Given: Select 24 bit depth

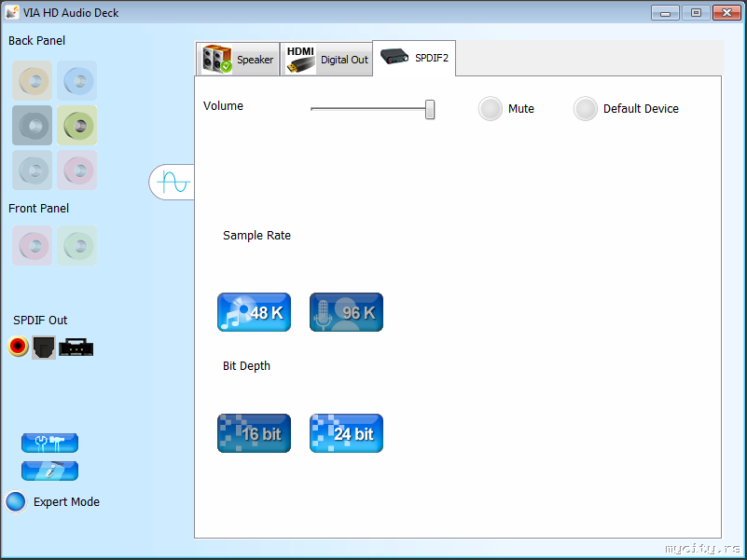Looking at the screenshot, I should tap(346, 433).
